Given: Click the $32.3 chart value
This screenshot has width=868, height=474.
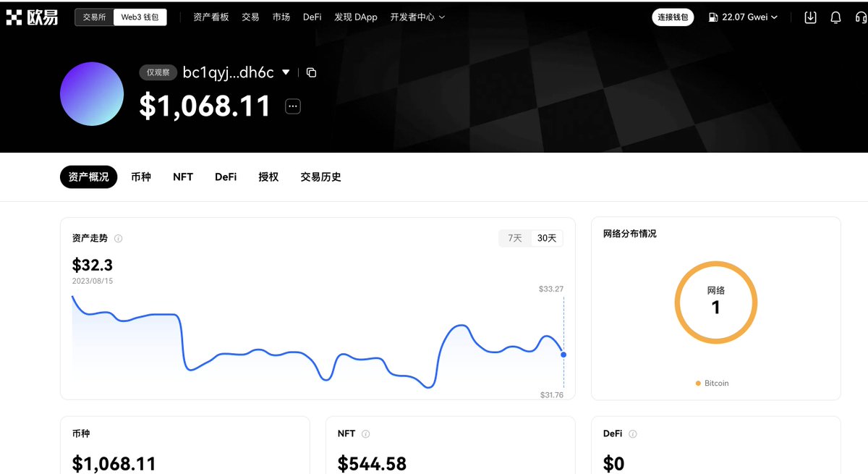Looking at the screenshot, I should pos(93,265).
